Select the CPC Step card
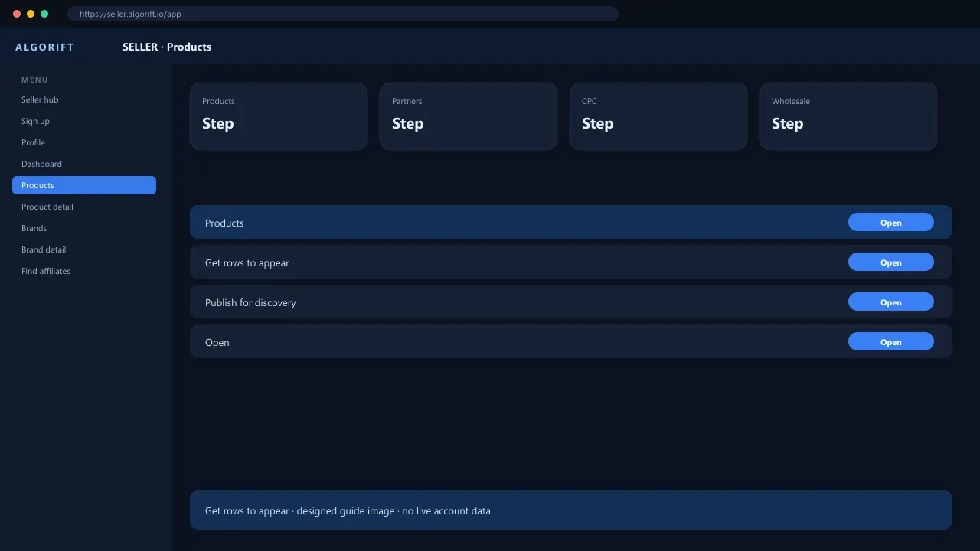The image size is (980, 551). coord(658,116)
